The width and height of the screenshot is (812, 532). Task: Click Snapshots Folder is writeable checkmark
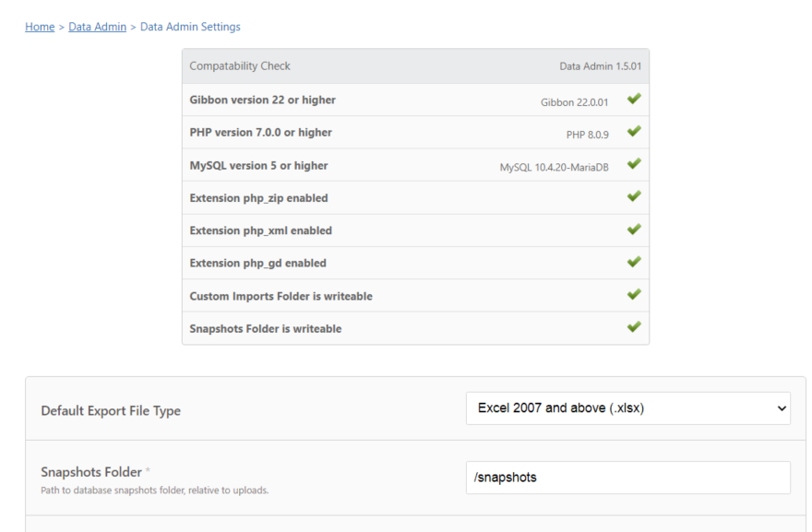tap(634, 326)
